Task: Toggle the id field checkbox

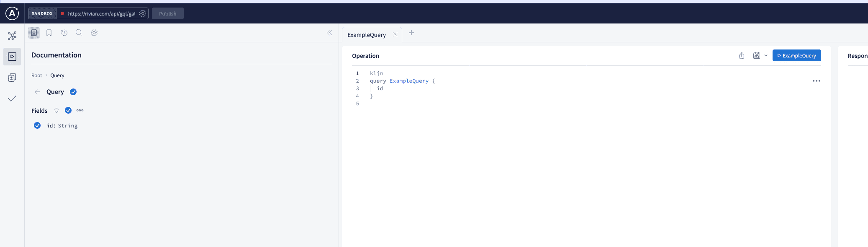Action: coord(37,125)
